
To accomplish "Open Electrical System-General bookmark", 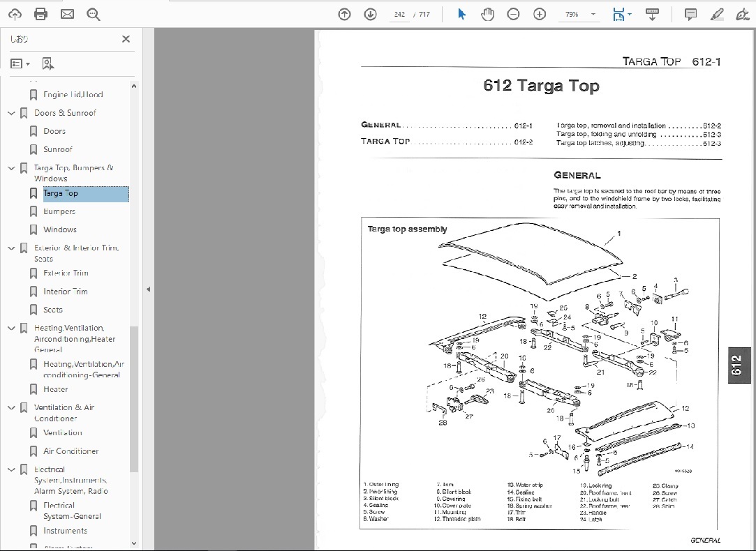I will (x=73, y=511).
